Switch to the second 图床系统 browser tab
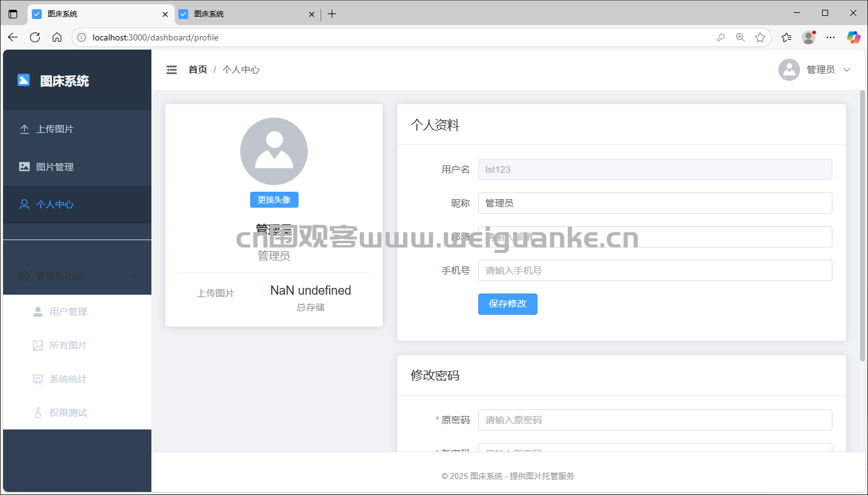The height and width of the screenshot is (495, 868). tap(247, 13)
